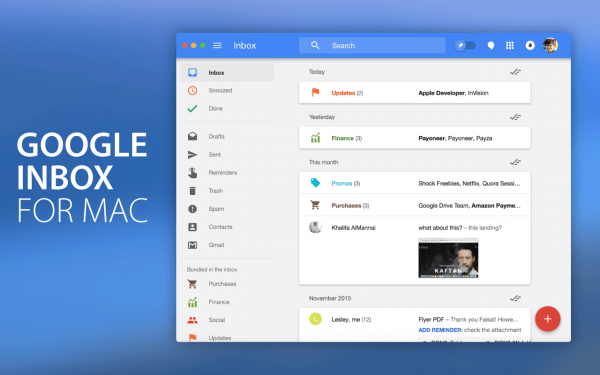
Task: Mark all Yesterday items done
Action: tap(515, 117)
